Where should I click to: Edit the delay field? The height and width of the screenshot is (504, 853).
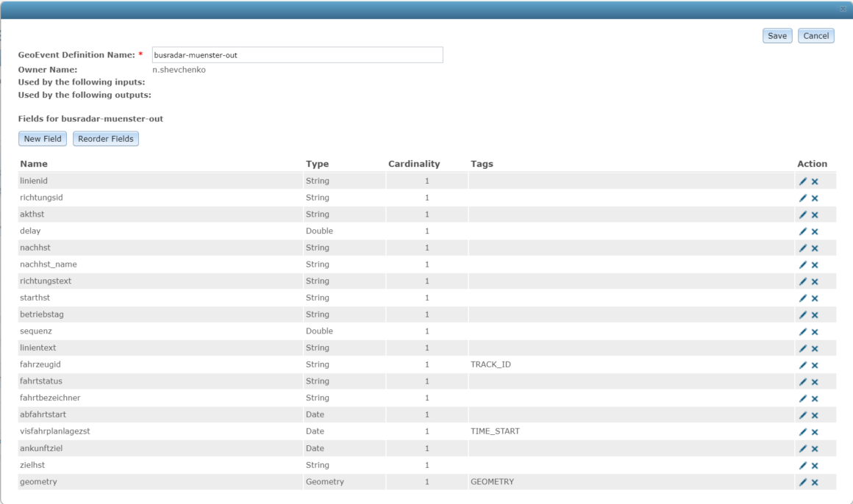pos(803,231)
